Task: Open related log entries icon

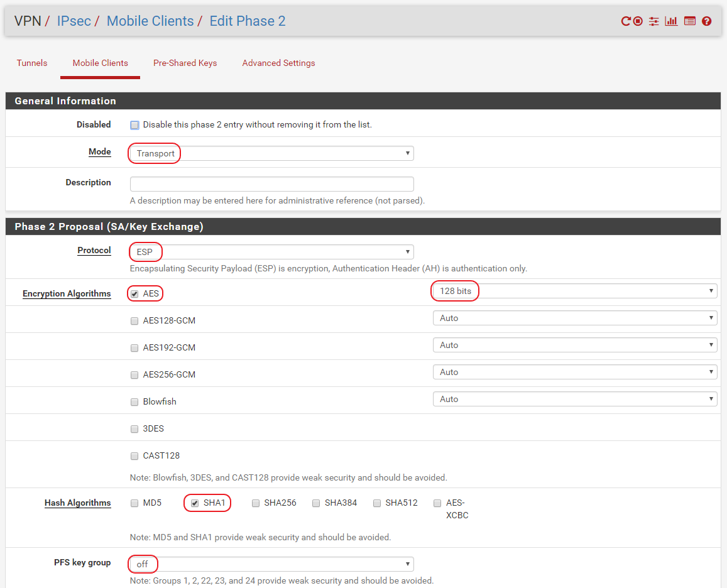Action: click(690, 21)
